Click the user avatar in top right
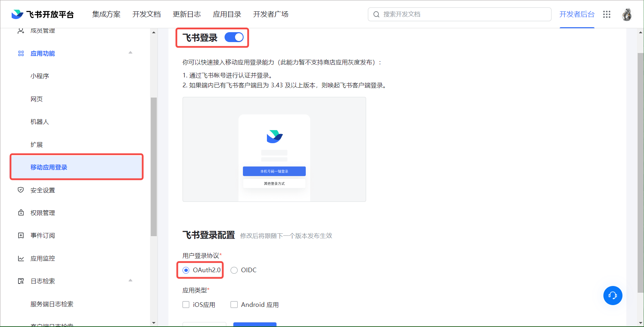Screen dimensions: 644x327 tap(627, 14)
